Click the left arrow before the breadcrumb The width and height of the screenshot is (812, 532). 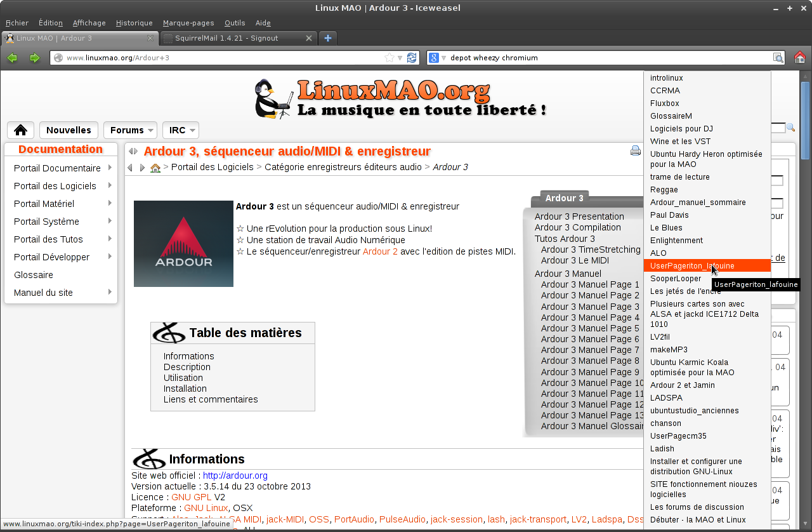click(130, 168)
